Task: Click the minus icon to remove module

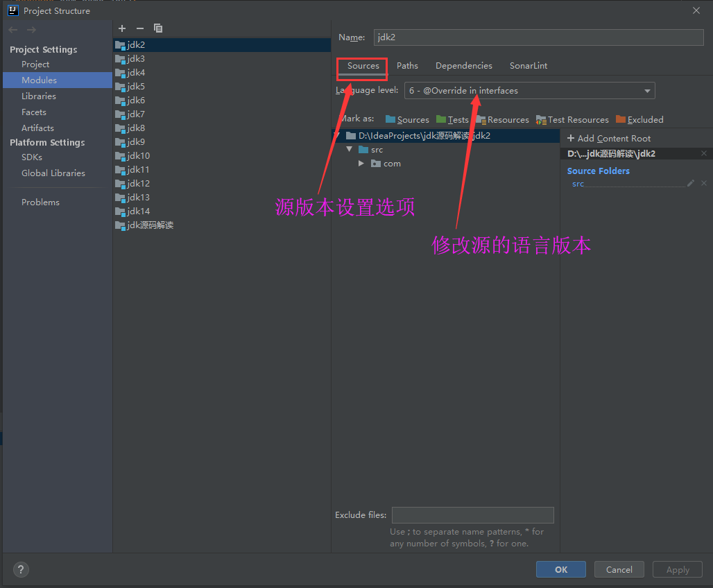Action: (x=140, y=28)
